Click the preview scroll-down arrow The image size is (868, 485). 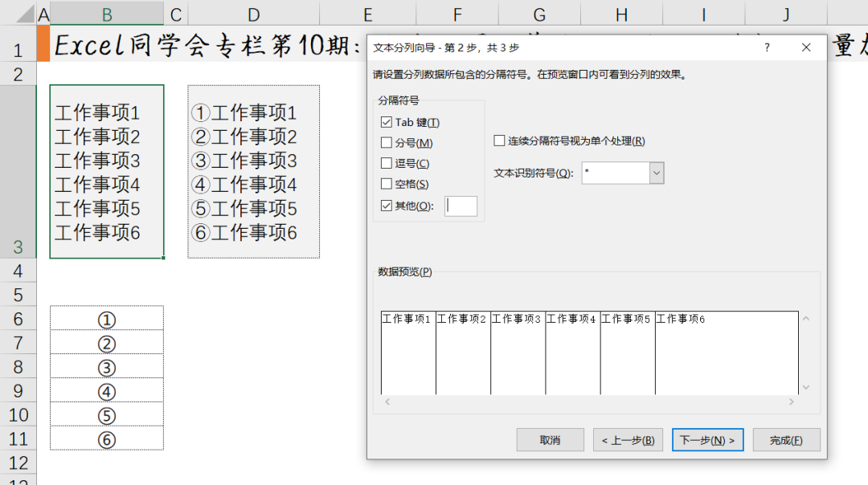click(807, 387)
